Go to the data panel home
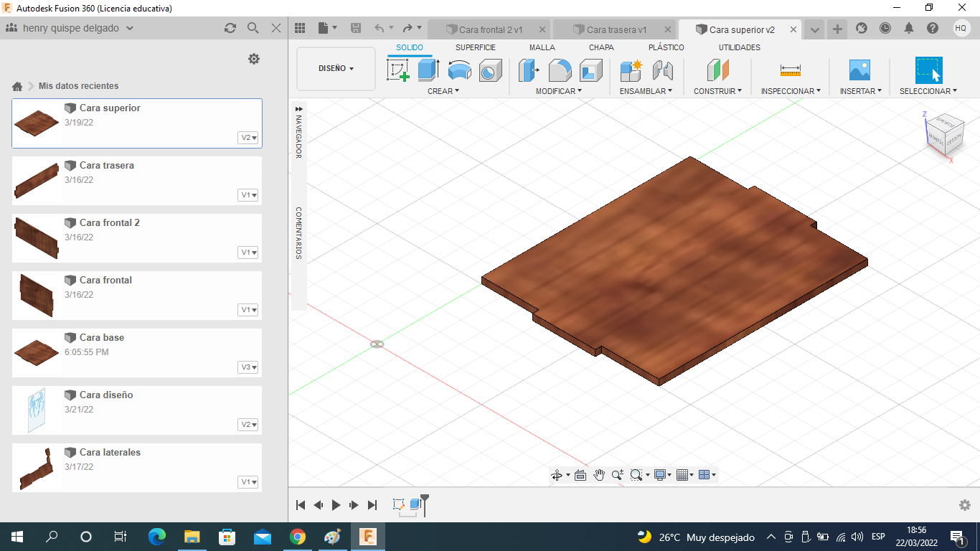Screen dimensions: 980x551 pyautogui.click(x=17, y=86)
